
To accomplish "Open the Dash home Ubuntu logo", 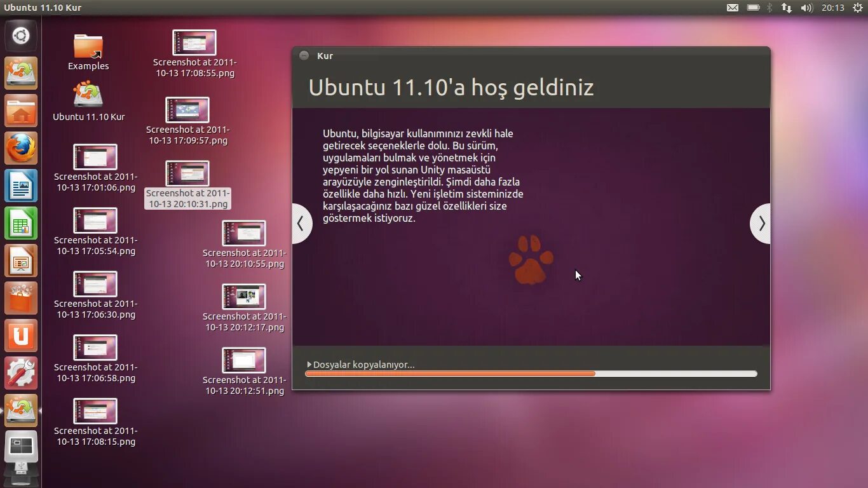I will click(x=21, y=36).
